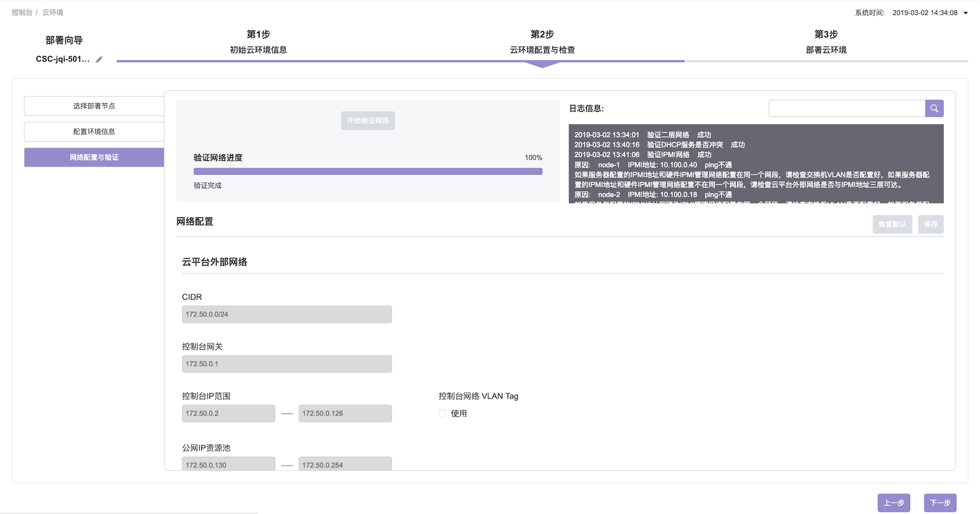
Task: Click the 云环境 breadcrumb link
Action: coord(52,12)
